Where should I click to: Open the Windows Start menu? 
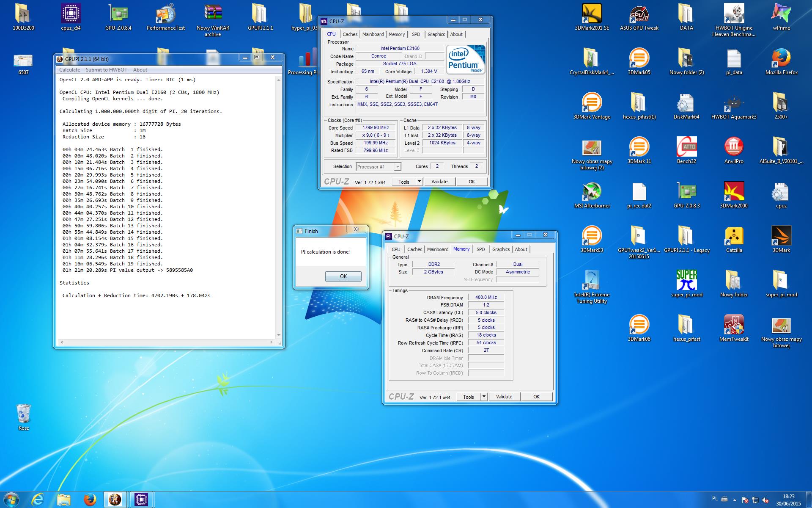point(11,500)
